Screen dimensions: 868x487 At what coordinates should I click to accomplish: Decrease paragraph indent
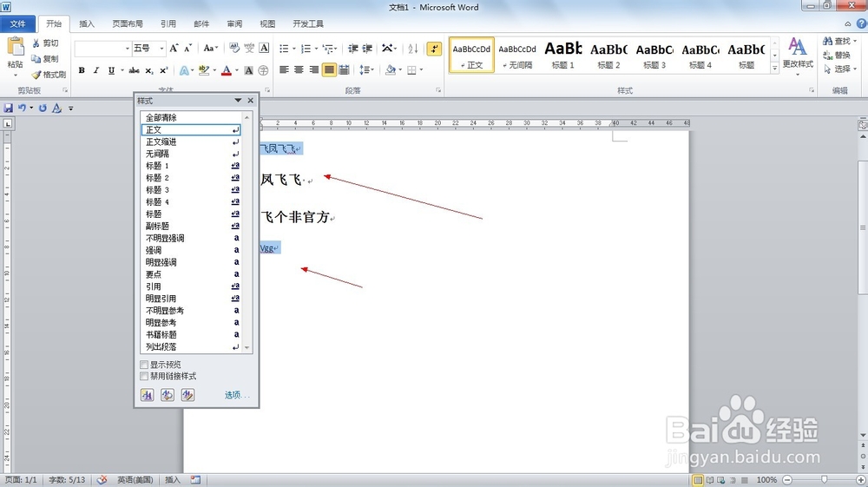pos(352,49)
